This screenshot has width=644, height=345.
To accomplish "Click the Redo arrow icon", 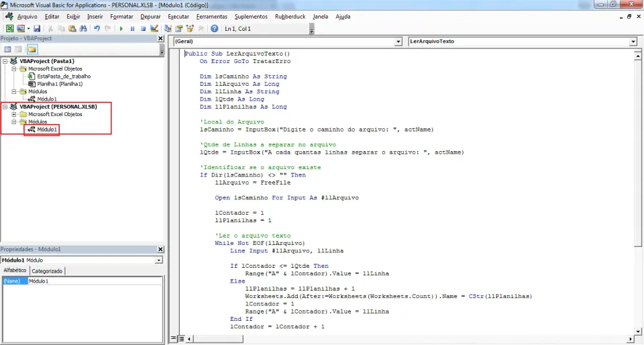I will 108,28.
